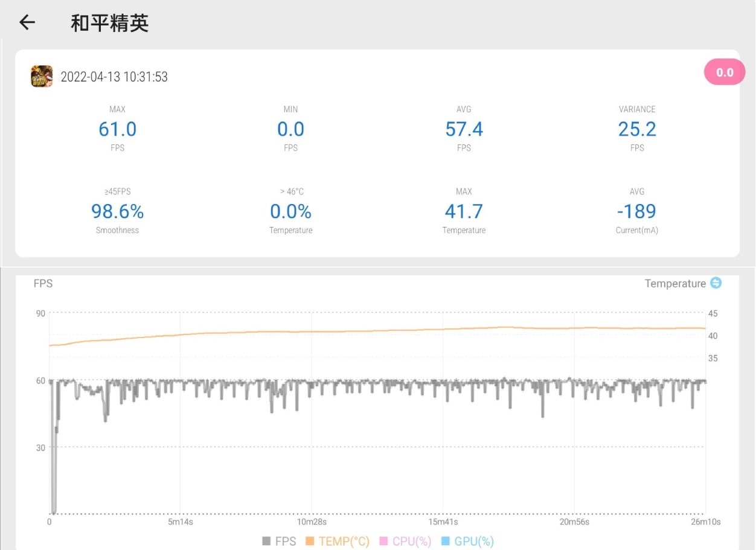756x550 pixels.
Task: Navigate back using the arrow icon
Action: pyautogui.click(x=26, y=22)
